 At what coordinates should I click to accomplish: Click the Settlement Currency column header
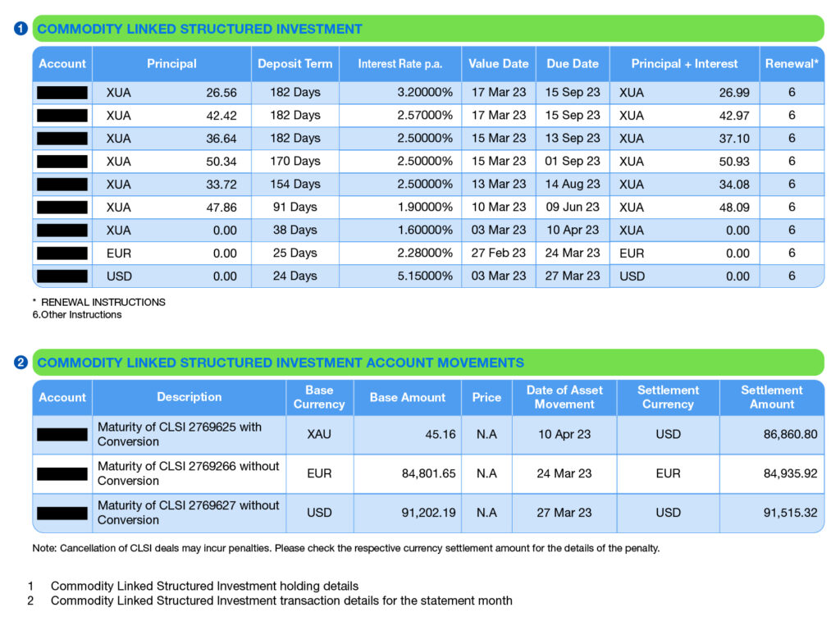point(668,397)
